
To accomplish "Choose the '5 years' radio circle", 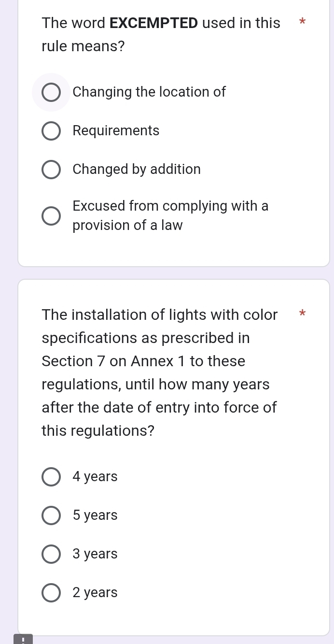I will [51, 515].
